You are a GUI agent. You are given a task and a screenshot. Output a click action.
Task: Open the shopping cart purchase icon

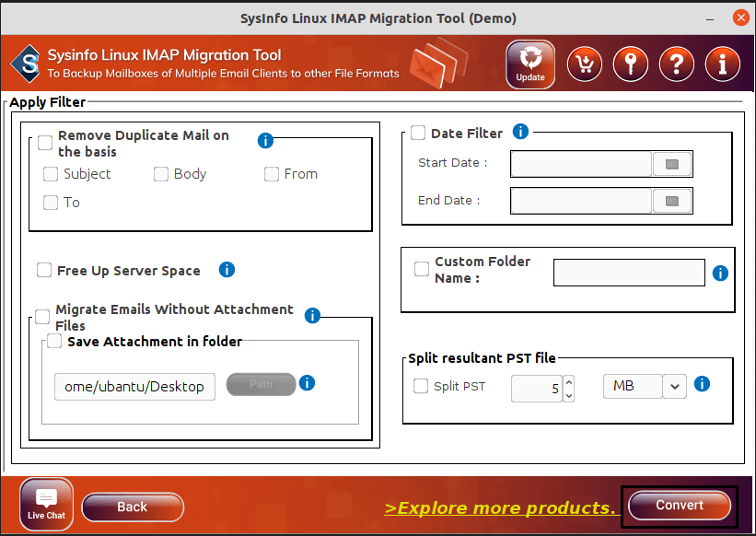point(585,64)
